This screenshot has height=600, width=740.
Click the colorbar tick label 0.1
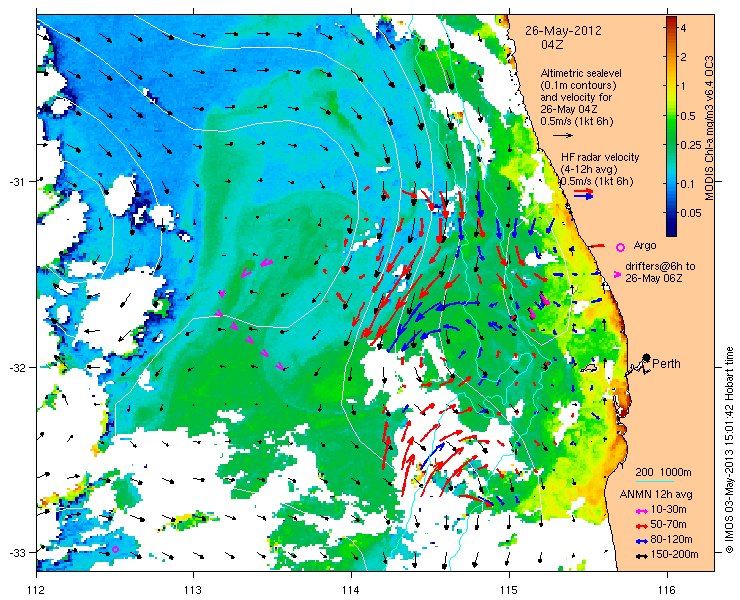tap(687, 183)
